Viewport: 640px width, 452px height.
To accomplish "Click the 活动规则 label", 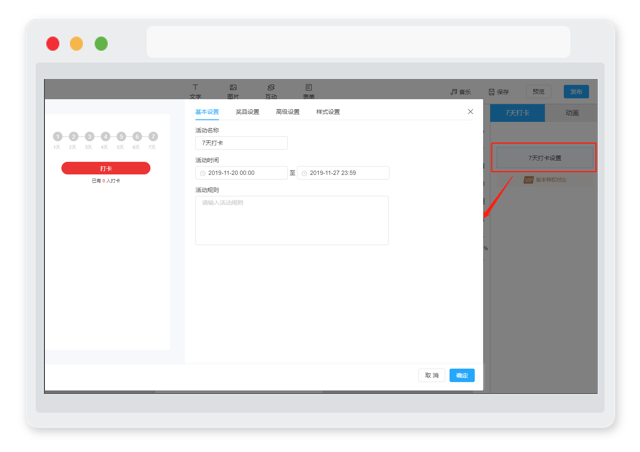I will (207, 190).
